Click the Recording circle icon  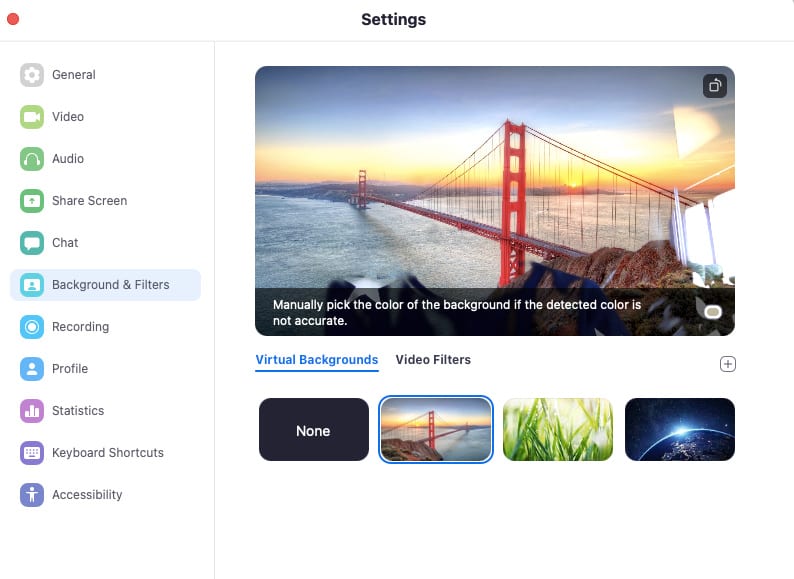[32, 327]
